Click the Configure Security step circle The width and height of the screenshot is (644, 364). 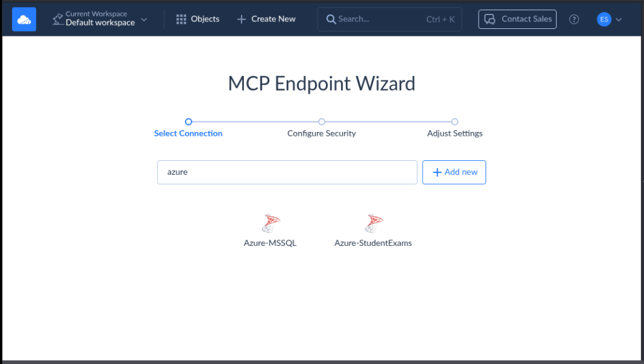click(x=321, y=122)
